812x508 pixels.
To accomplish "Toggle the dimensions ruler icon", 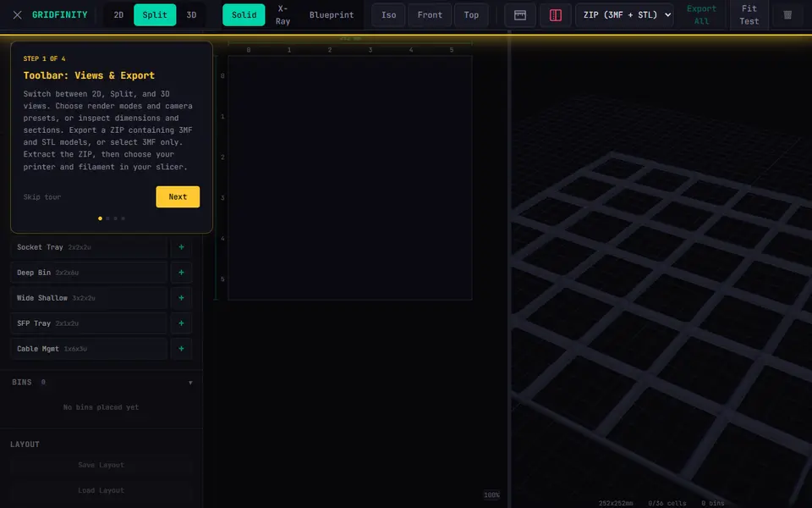I will [x=520, y=15].
